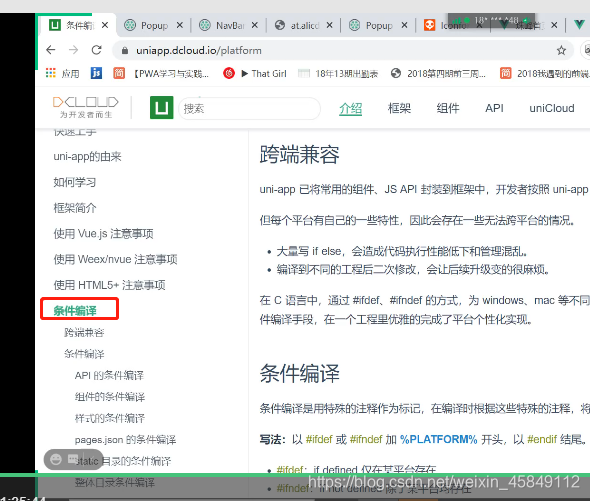Open sidebar item static 目录的条件编译

(x=123, y=461)
